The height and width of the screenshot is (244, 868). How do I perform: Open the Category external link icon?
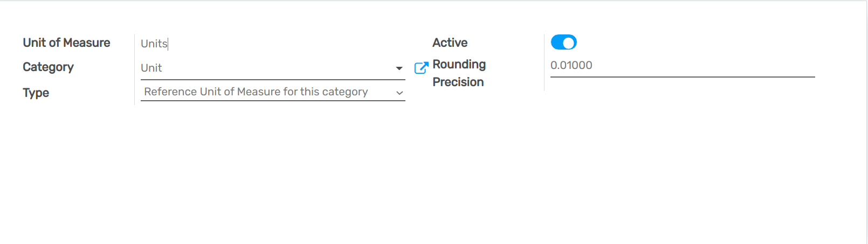coord(421,68)
